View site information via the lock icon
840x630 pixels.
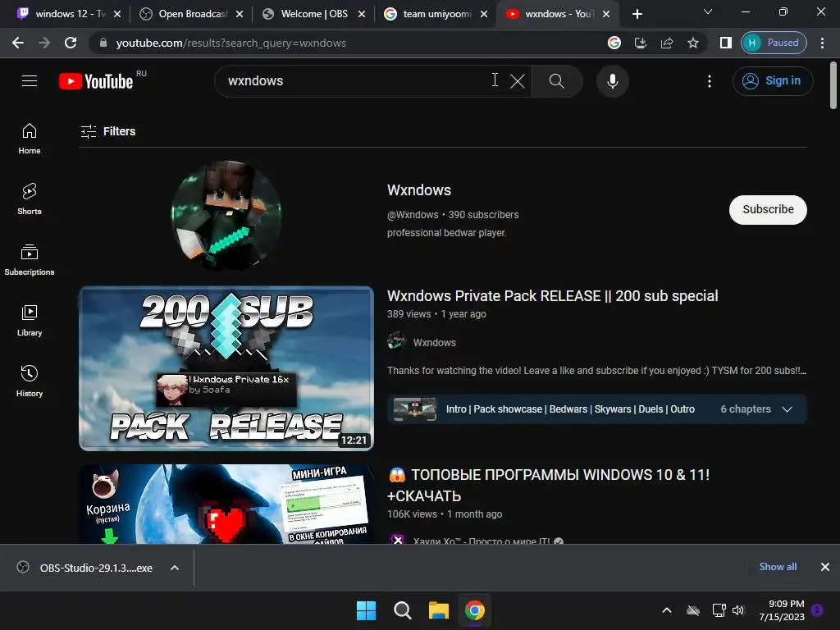(x=103, y=43)
